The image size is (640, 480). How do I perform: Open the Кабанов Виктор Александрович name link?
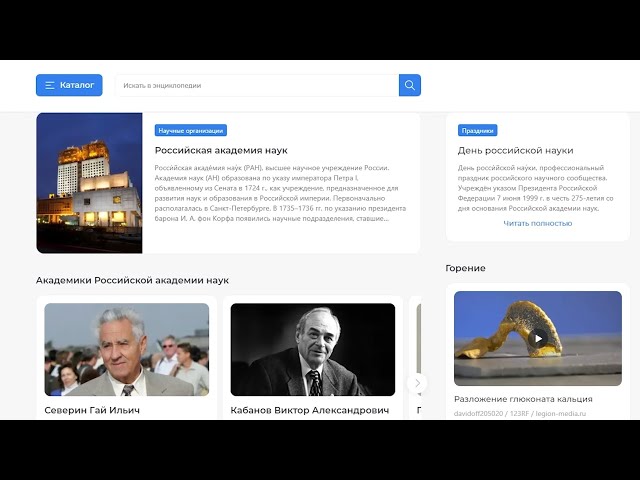pyautogui.click(x=310, y=410)
